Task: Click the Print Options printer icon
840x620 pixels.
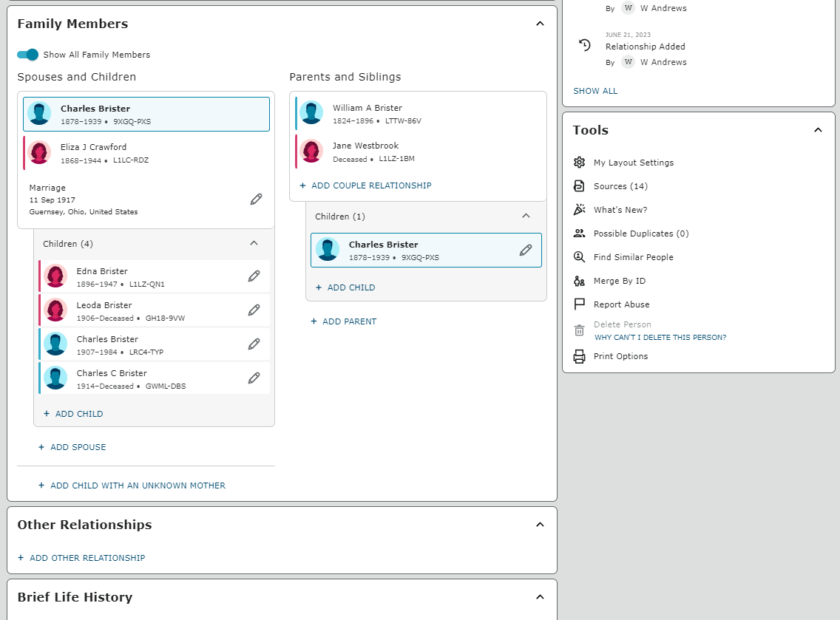Action: (579, 357)
